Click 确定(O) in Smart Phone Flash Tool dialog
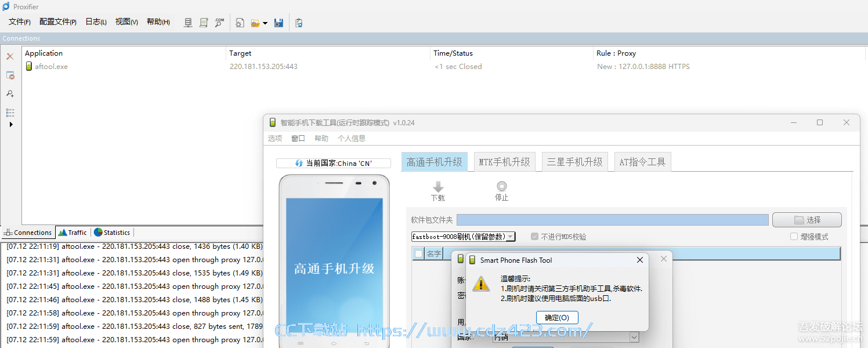This screenshot has width=868, height=348. [557, 317]
